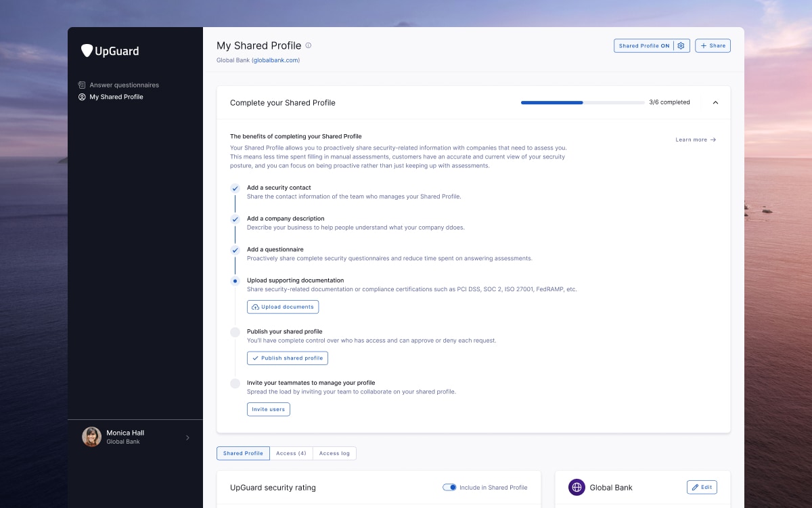Image resolution: width=812 pixels, height=508 pixels.
Task: Open globalbank.com link
Action: point(275,60)
